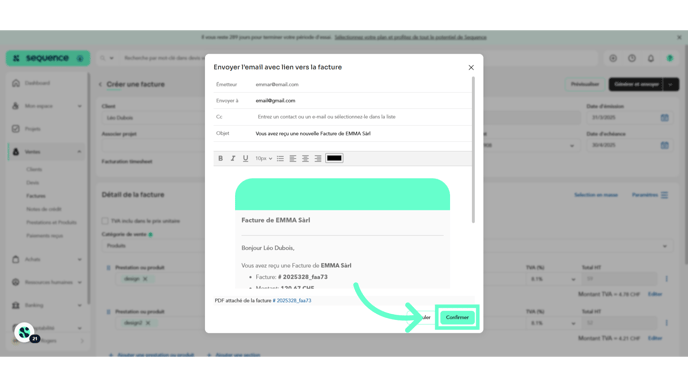The width and height of the screenshot is (688, 387).
Task: Open the black text color picker
Action: click(x=334, y=158)
